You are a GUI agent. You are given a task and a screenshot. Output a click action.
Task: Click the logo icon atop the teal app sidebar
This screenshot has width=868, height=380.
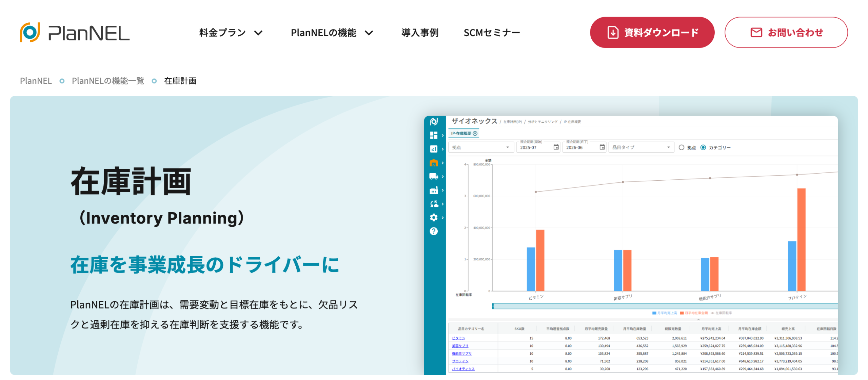click(x=434, y=121)
